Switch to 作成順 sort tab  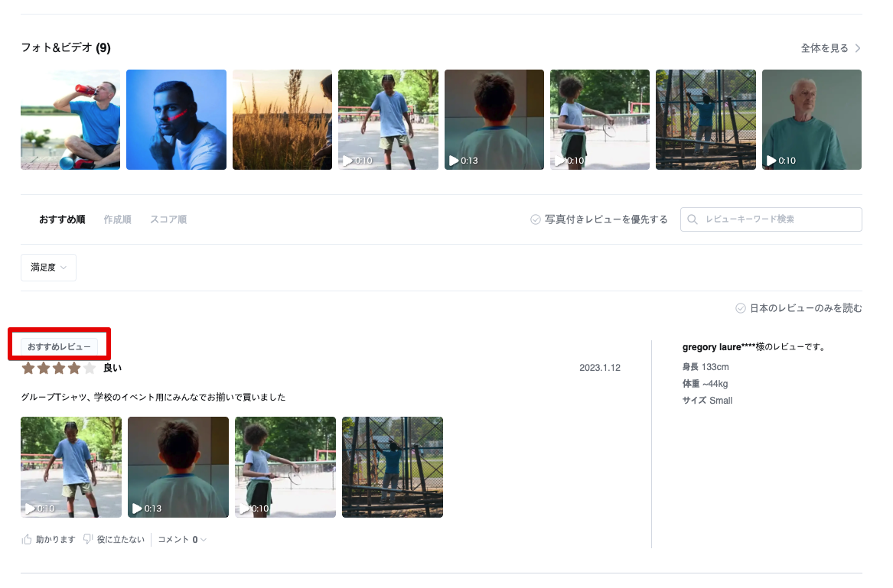click(117, 219)
